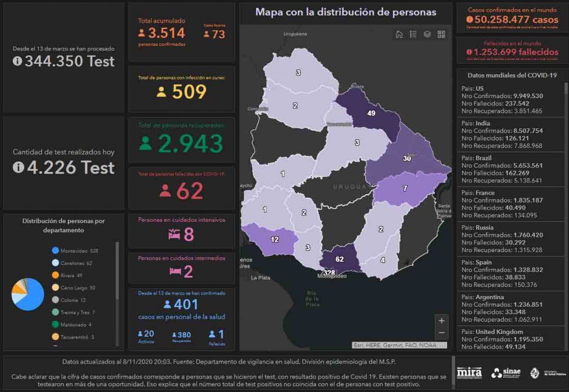The width and height of the screenshot is (569, 392).
Task: Select Montevideo blue legend swatch
Action: [x=55, y=250]
